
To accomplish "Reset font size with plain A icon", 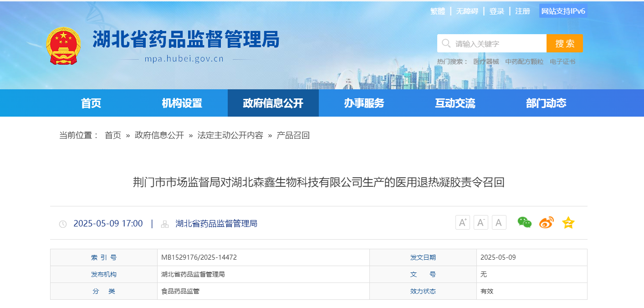I will (x=499, y=222).
